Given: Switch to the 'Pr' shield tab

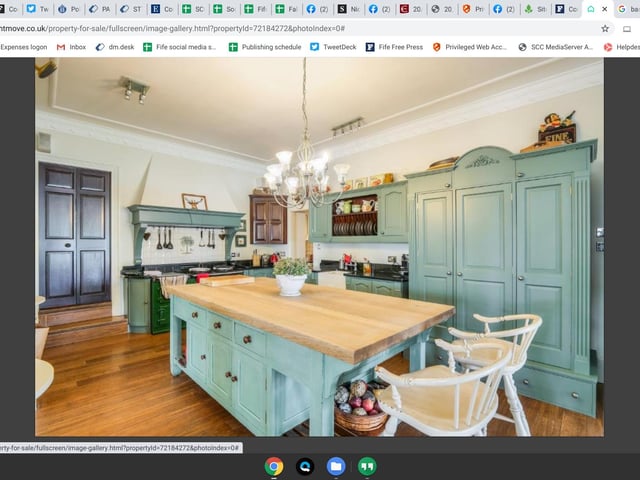Looking at the screenshot, I should coord(473,9).
